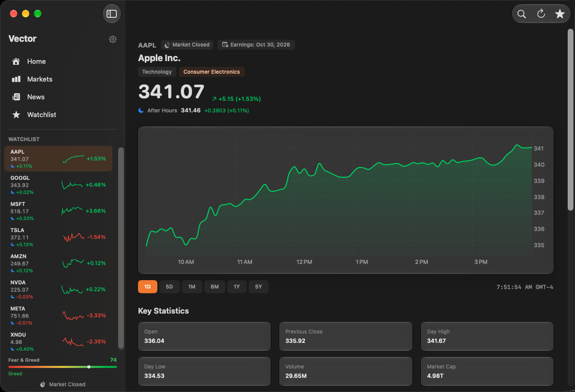Click the green up-arrow beside +5.15
Screen dimensions: 575x392
(x=214, y=99)
